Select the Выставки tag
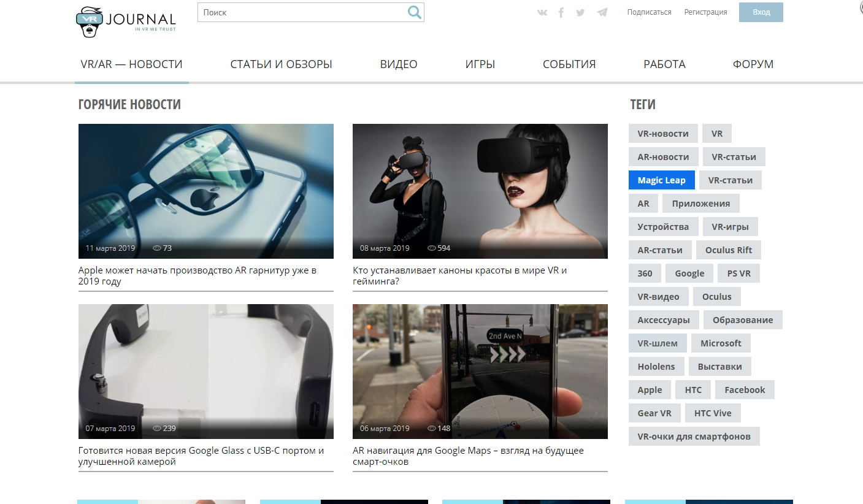This screenshot has width=863, height=504. (720, 367)
